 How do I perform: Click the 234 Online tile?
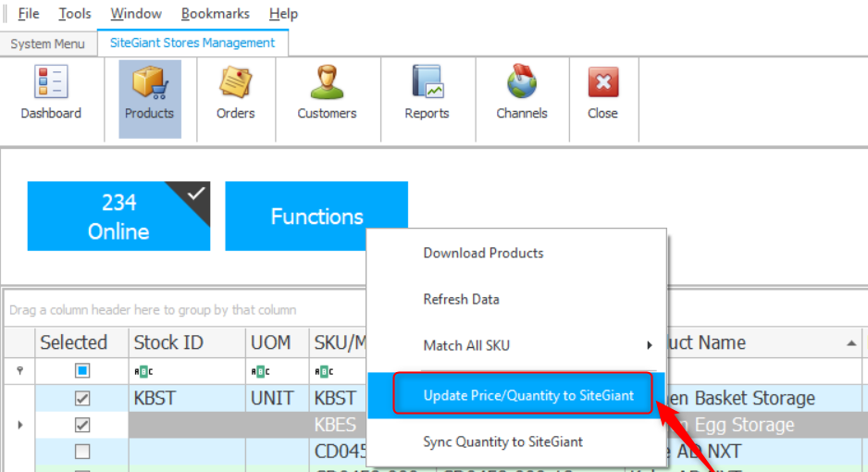[x=118, y=217]
